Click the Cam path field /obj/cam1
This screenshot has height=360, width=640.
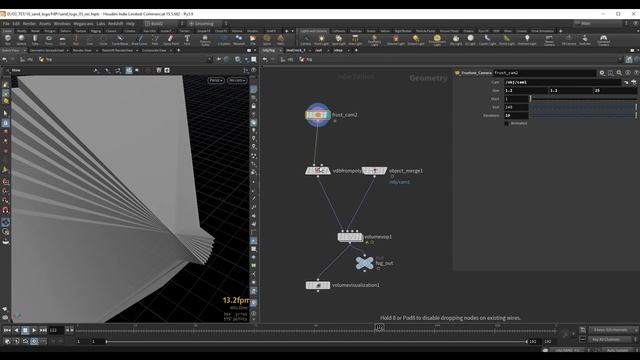(562, 82)
